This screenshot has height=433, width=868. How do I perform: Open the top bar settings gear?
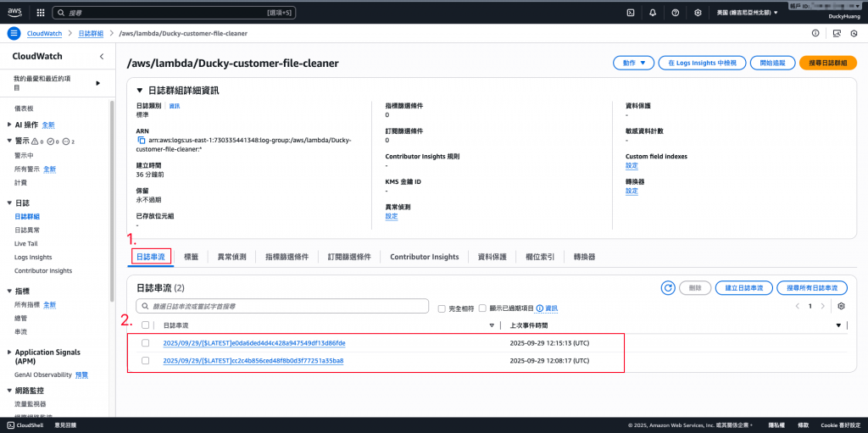[698, 12]
